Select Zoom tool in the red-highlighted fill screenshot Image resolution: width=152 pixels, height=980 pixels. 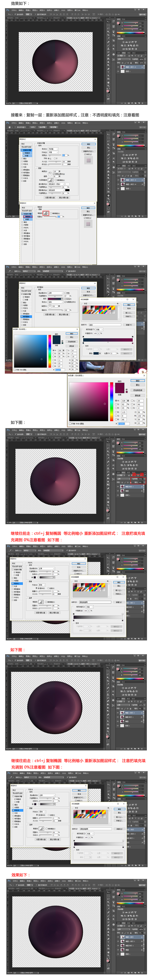[108, 505]
